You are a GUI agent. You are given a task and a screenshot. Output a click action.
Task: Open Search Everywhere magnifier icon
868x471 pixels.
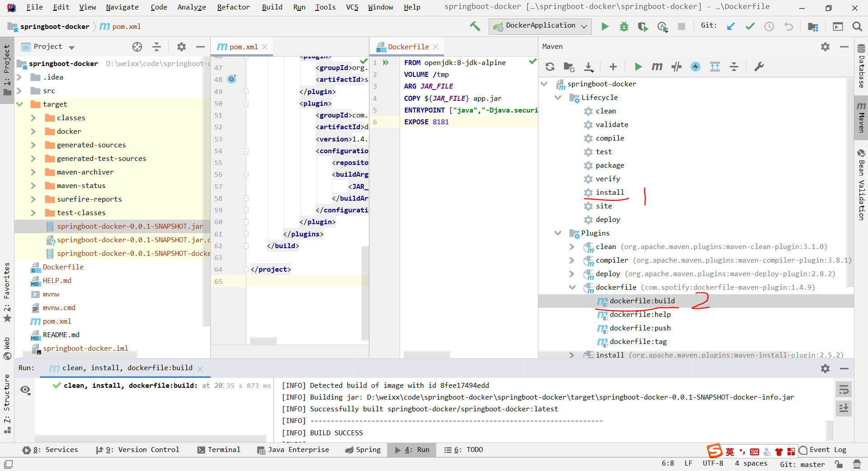coord(857,27)
